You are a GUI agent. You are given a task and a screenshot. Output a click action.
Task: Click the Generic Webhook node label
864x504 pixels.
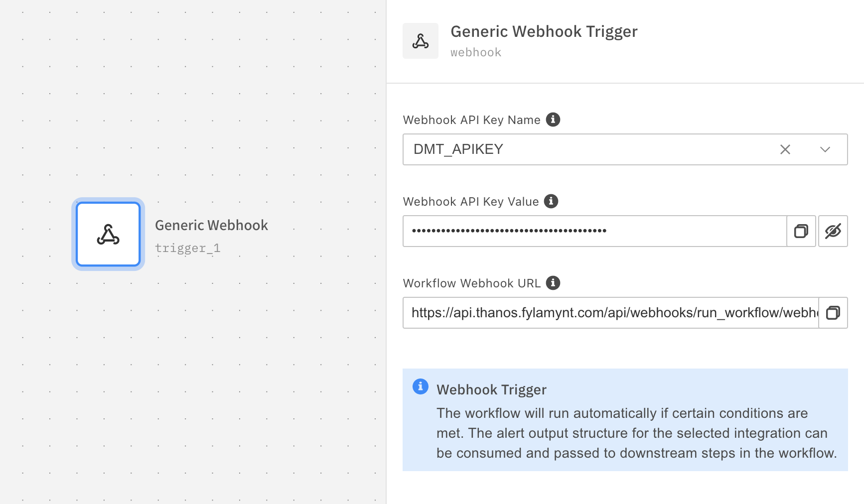tap(211, 225)
